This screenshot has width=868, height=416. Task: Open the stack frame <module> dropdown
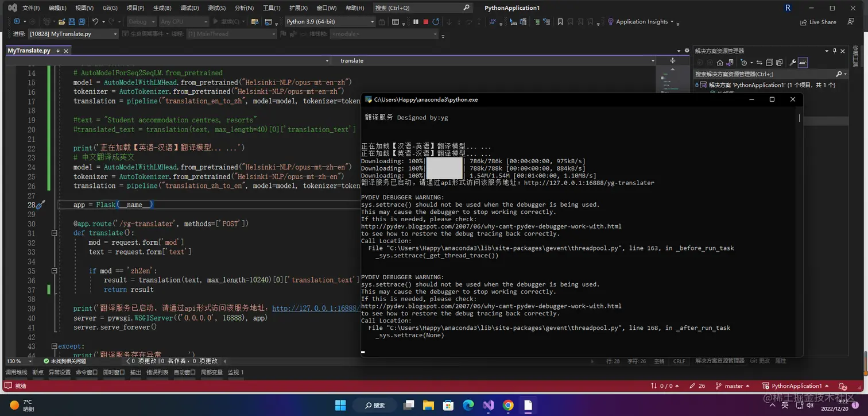click(385, 34)
